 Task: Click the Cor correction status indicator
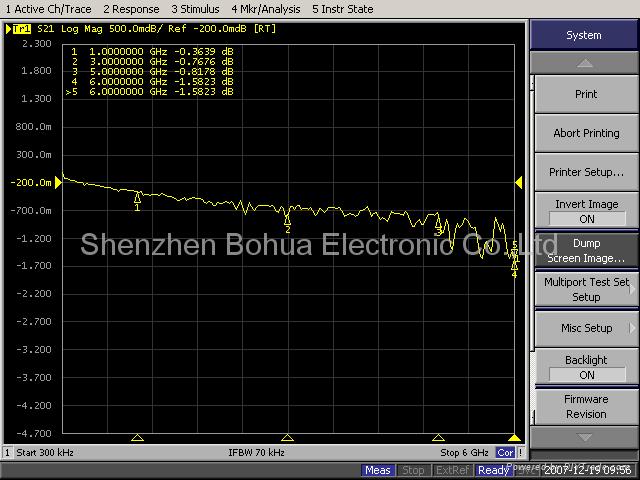[506, 453]
